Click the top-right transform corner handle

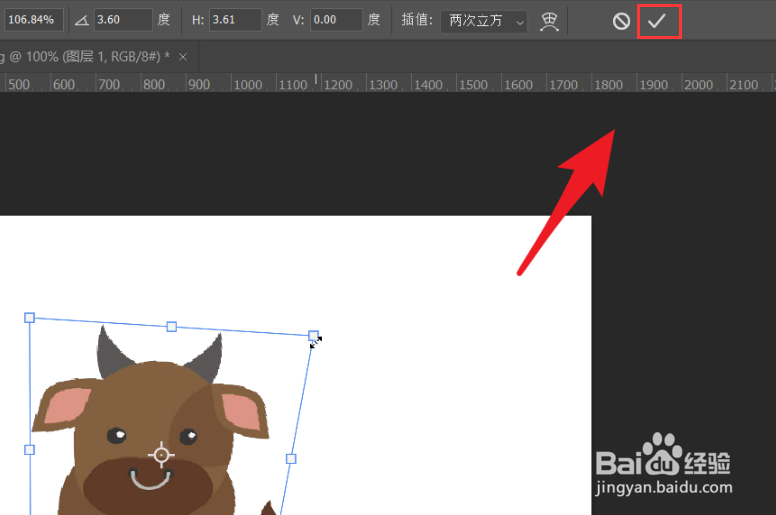(x=313, y=336)
